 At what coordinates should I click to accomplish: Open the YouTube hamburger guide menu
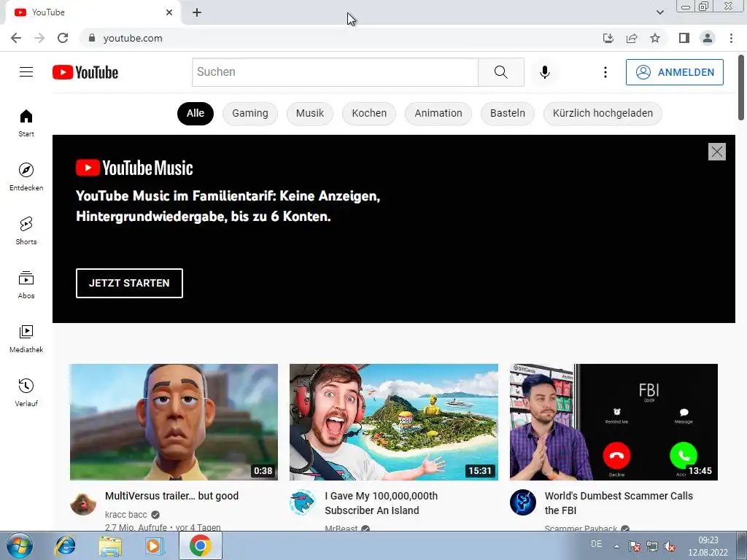point(26,72)
